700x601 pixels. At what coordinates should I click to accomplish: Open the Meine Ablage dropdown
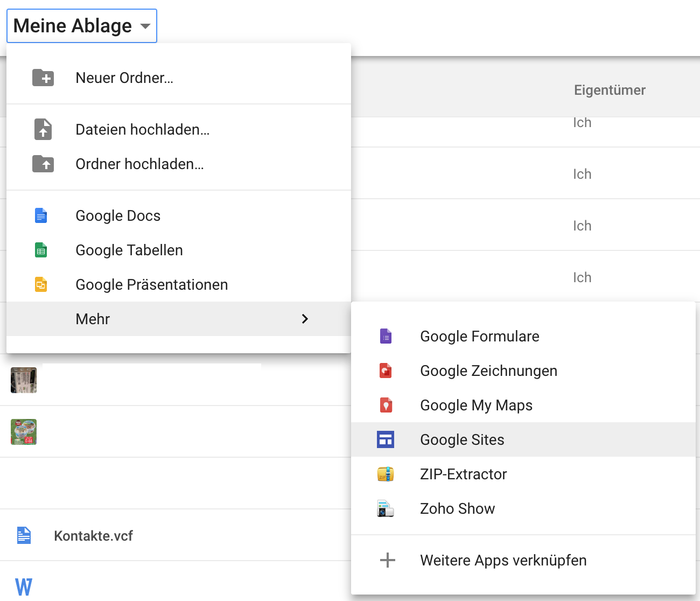82,26
